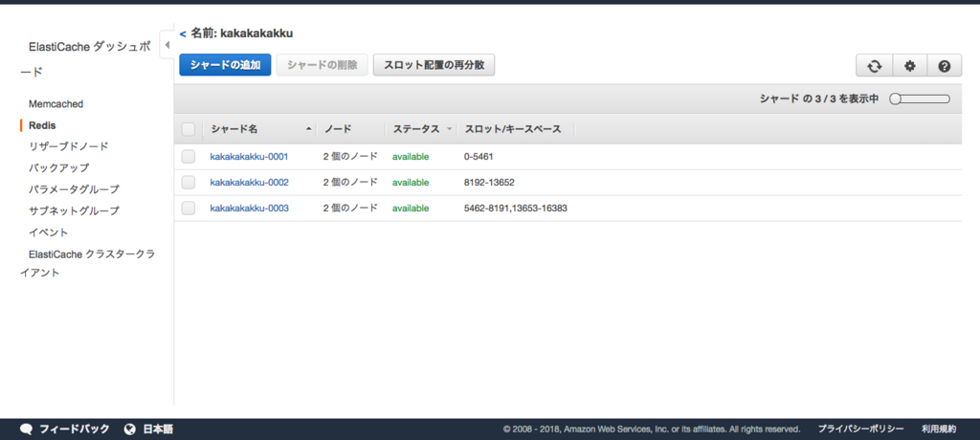Check the box for kakakakakku-0001

(189, 156)
